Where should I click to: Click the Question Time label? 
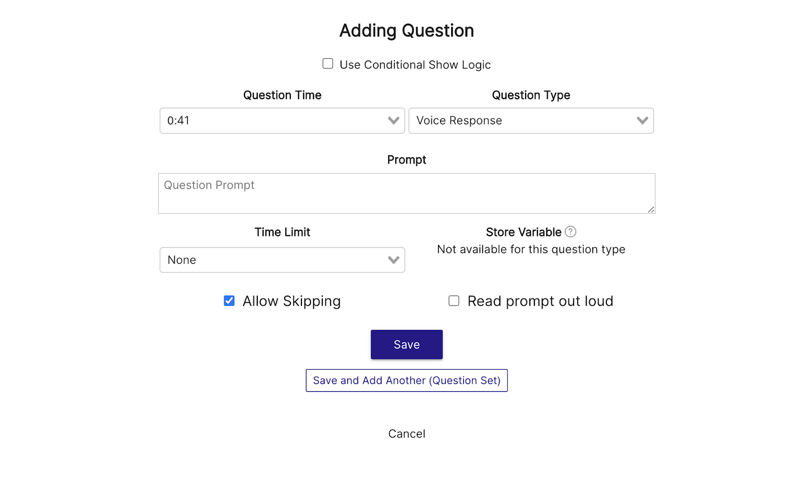[282, 95]
